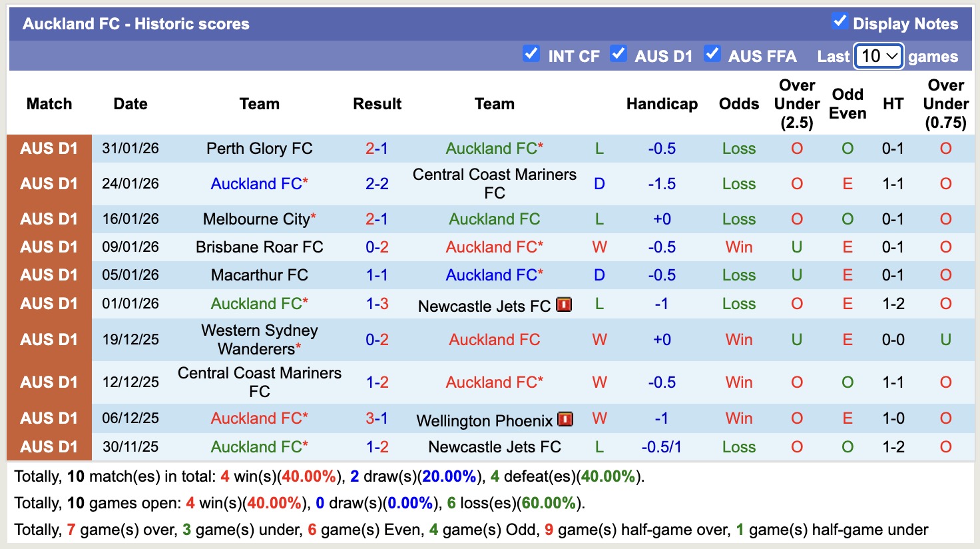This screenshot has width=980, height=549.
Task: Click the Handicap column header
Action: pos(661,104)
